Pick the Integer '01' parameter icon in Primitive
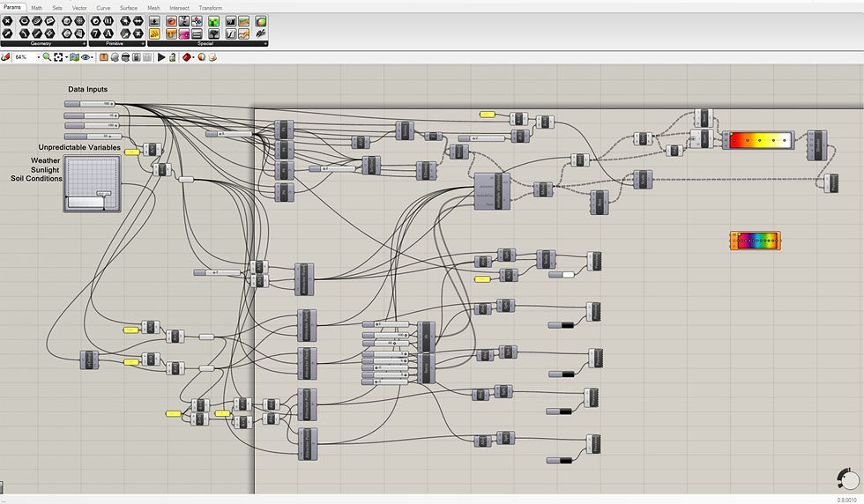Viewport: 864px width, 504px height. [108, 21]
